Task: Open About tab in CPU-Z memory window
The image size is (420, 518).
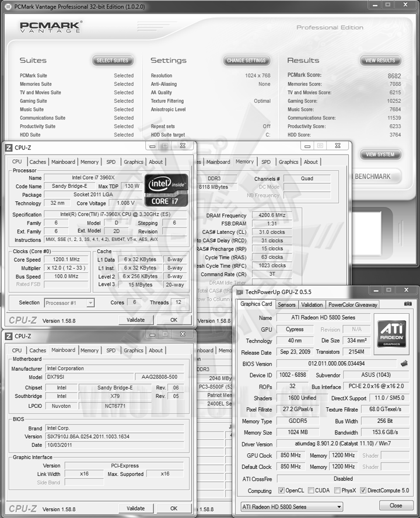Action: 310,162
